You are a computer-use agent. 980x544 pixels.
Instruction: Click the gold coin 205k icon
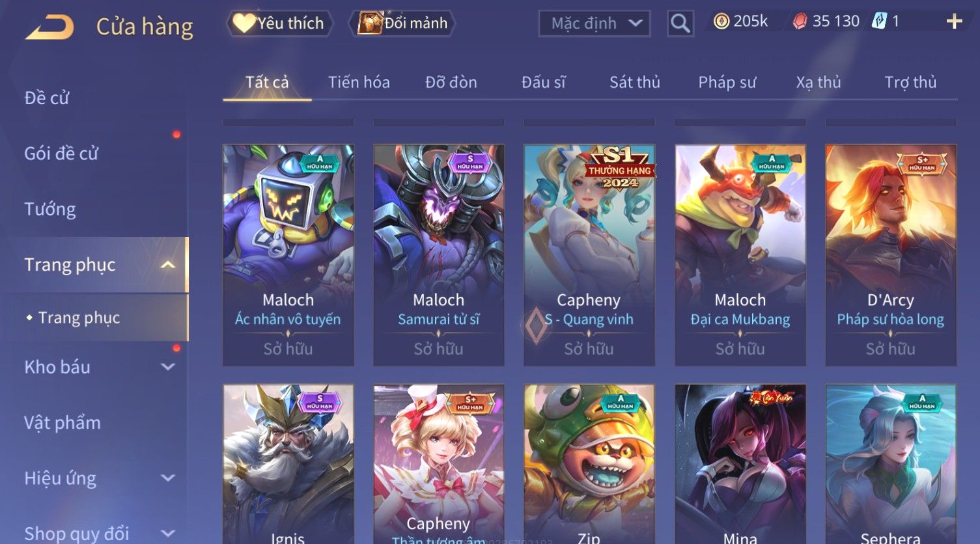pos(721,21)
